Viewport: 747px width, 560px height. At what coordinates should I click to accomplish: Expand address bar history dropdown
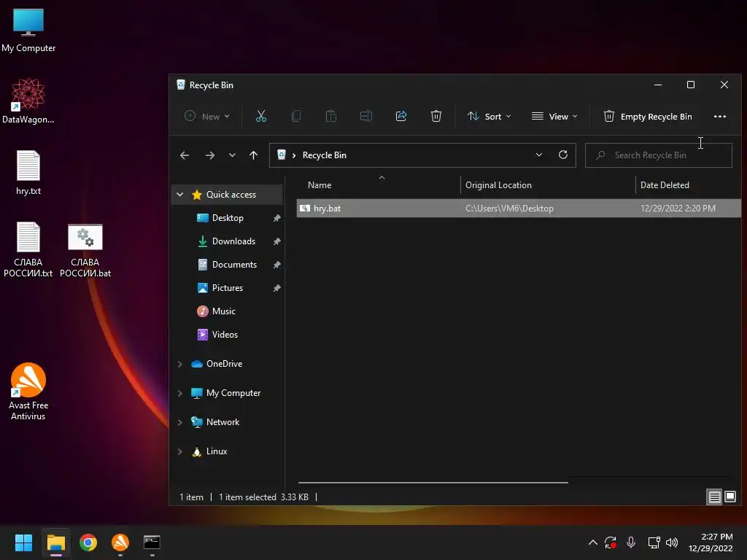[539, 155]
